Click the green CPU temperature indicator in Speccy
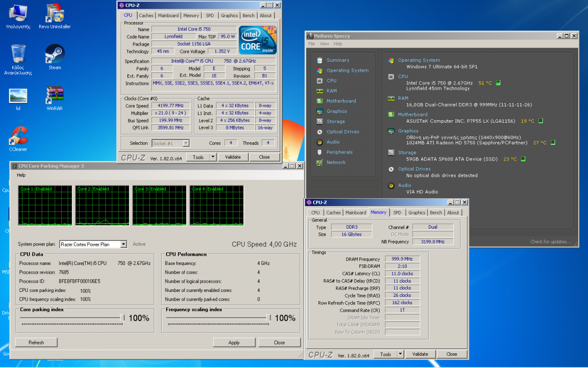588x368 pixels. (498, 83)
